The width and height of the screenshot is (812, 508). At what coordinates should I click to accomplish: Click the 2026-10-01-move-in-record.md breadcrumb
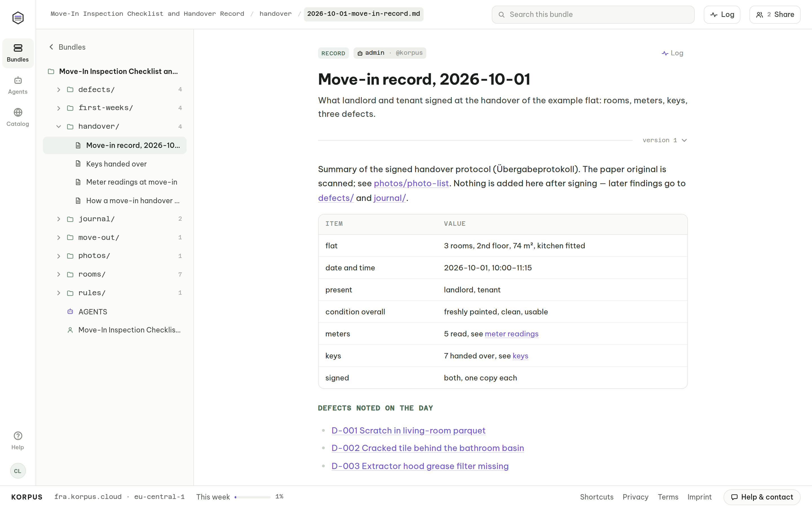[x=363, y=14]
